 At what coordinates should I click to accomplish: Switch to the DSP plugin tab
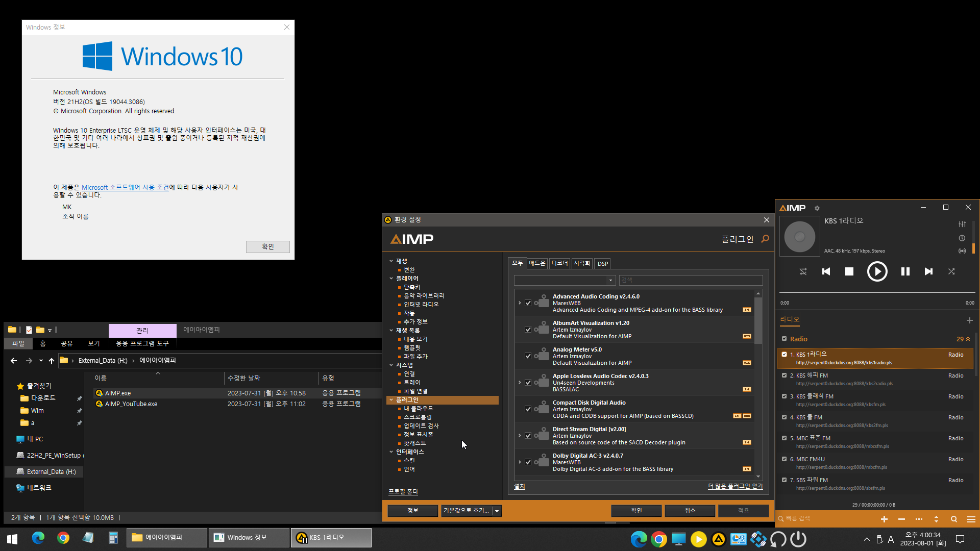[603, 264]
